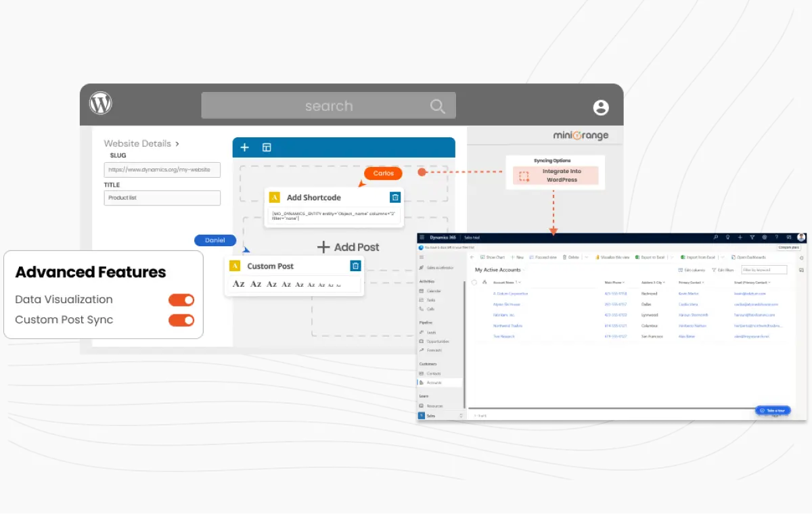Click Focused view in Dynamics command bar
This screenshot has width=812, height=514.
coord(543,258)
